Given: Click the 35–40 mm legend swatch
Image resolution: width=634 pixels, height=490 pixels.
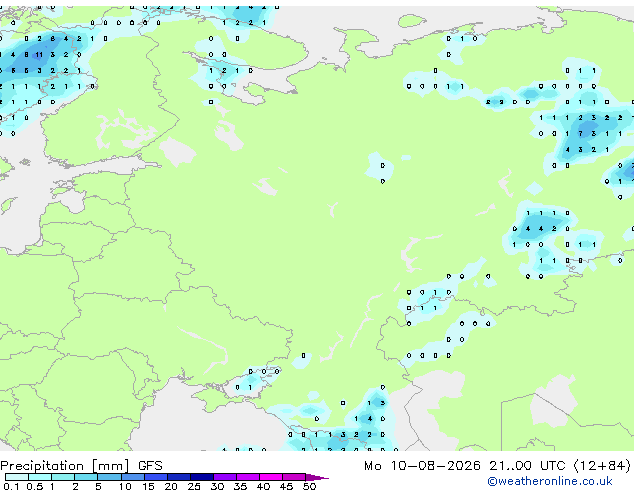Looking at the screenshot, I should 248,477.
